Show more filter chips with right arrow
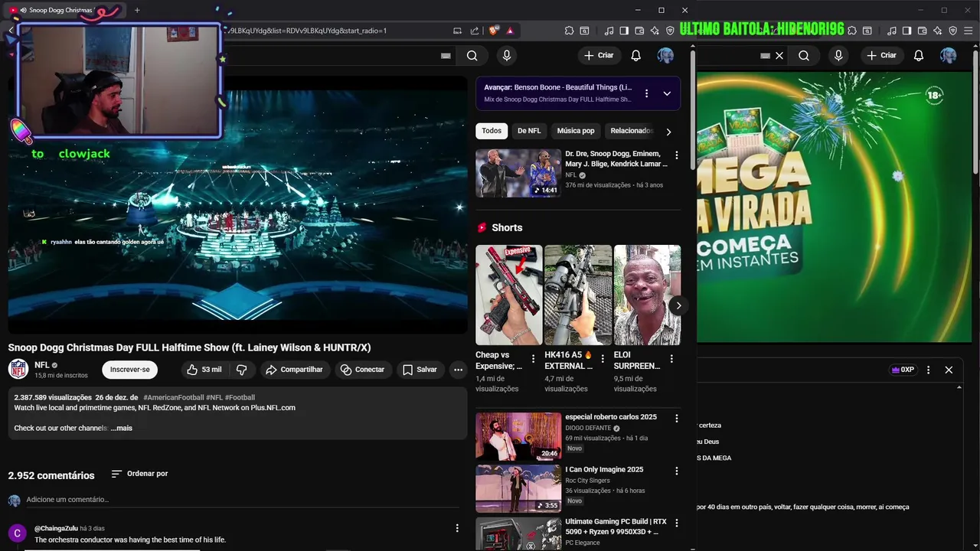 (x=668, y=131)
